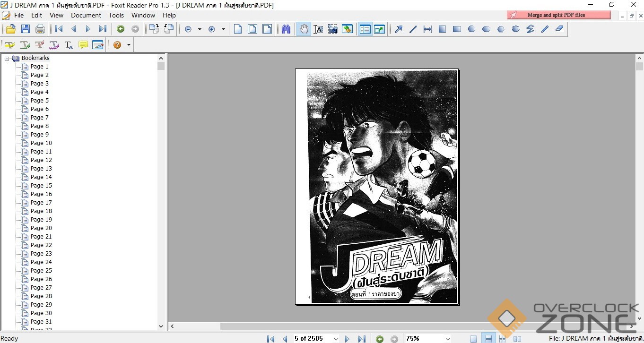644x343 pixels.
Task: Click the Open file folder icon
Action: (10, 29)
